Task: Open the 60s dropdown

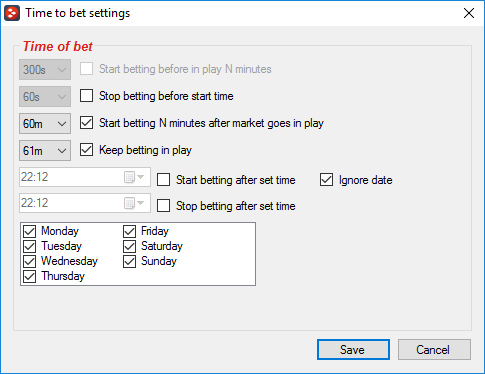Action: (x=45, y=97)
